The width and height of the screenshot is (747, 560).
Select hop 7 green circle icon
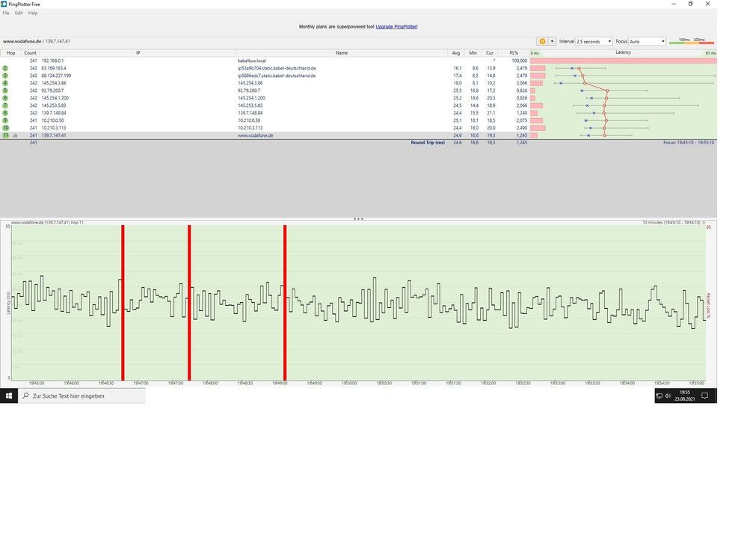(5, 105)
